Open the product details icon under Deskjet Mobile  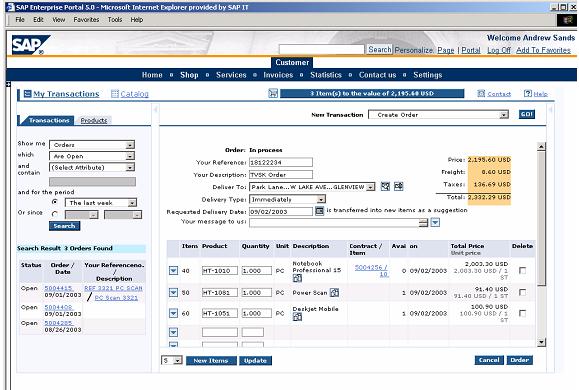pyautogui.click(x=297, y=317)
